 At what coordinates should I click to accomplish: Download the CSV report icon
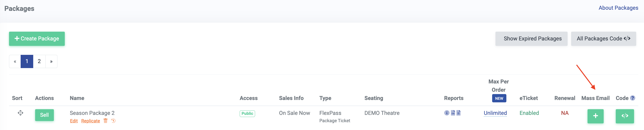click(x=453, y=113)
